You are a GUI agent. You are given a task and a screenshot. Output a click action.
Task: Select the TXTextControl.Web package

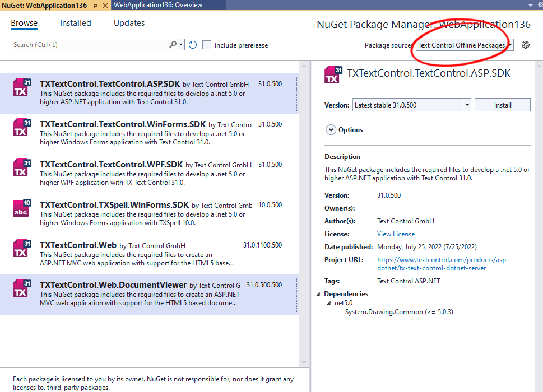[149, 254]
